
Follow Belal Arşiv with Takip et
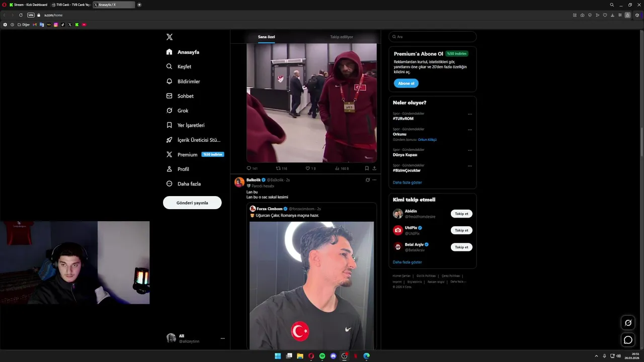click(461, 247)
